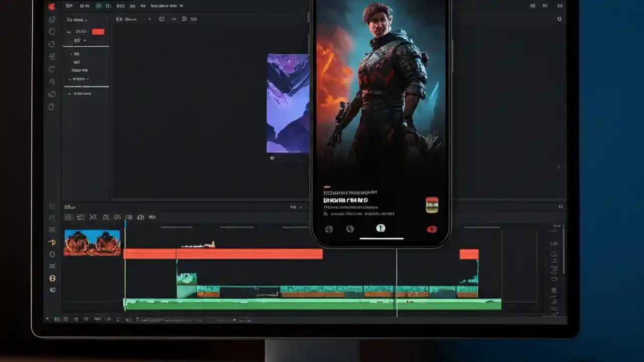Select the fruit clip thumbnail in the timeline

click(x=92, y=243)
